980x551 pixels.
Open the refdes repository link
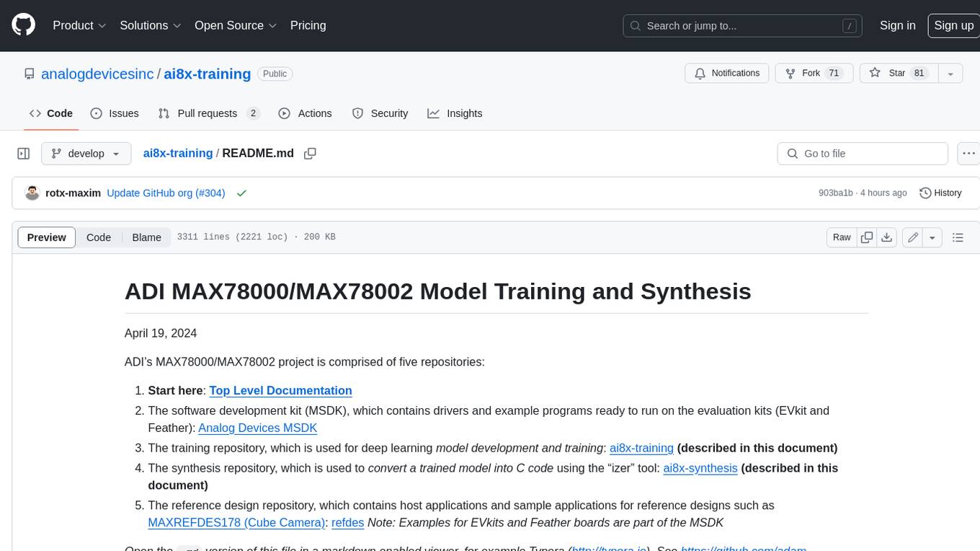[x=347, y=523]
